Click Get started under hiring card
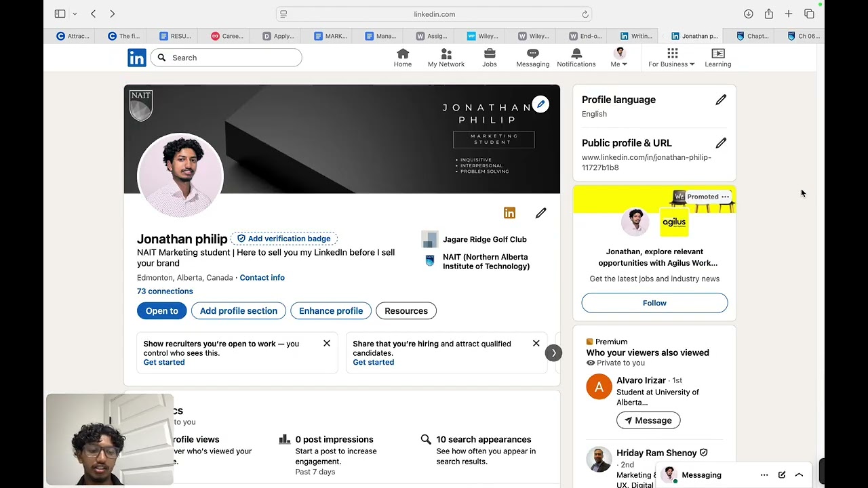This screenshot has height=488, width=868. [374, 363]
